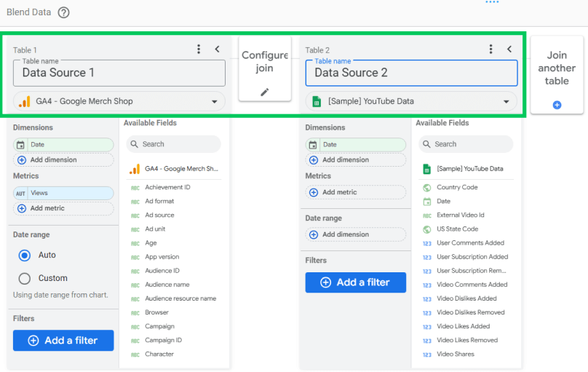Click Add metric in Table 2
Screen dimensions: 588x372
355,192
